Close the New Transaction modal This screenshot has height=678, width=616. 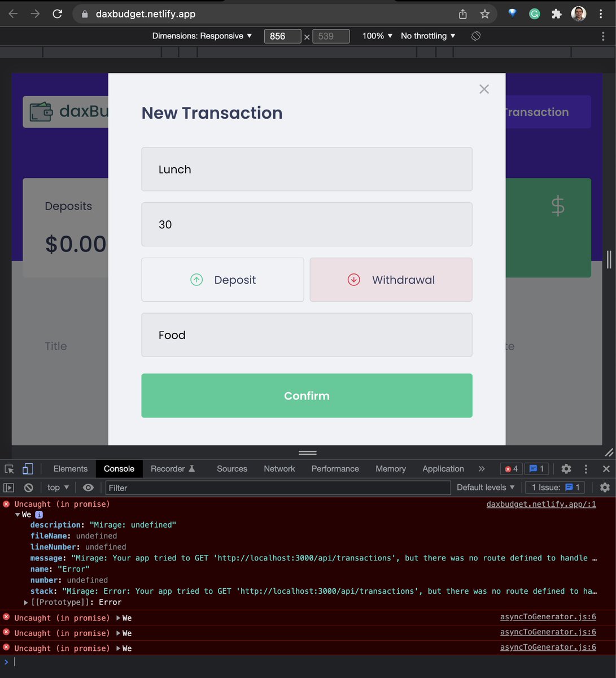tap(484, 89)
